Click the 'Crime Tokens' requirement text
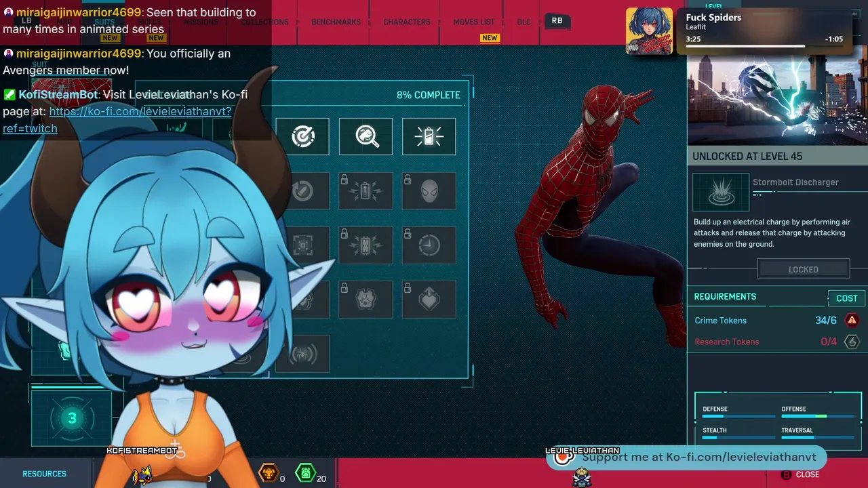 [x=720, y=321]
